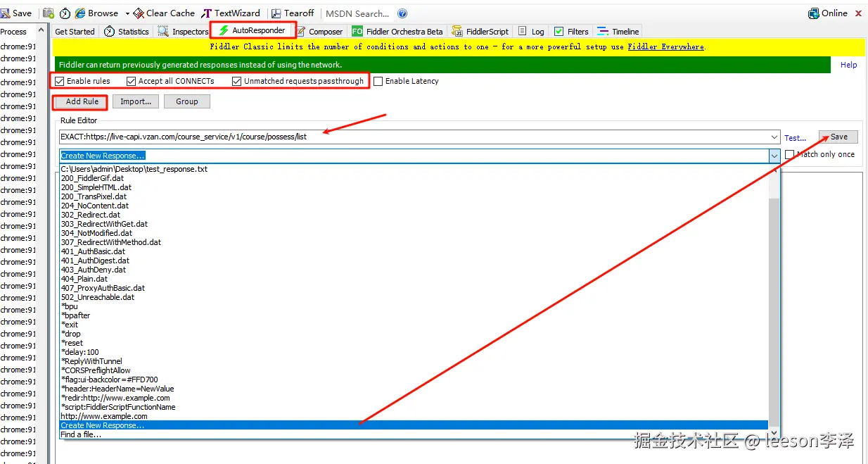Click the blue help question-mark icon
The image size is (868, 464).
pos(402,13)
